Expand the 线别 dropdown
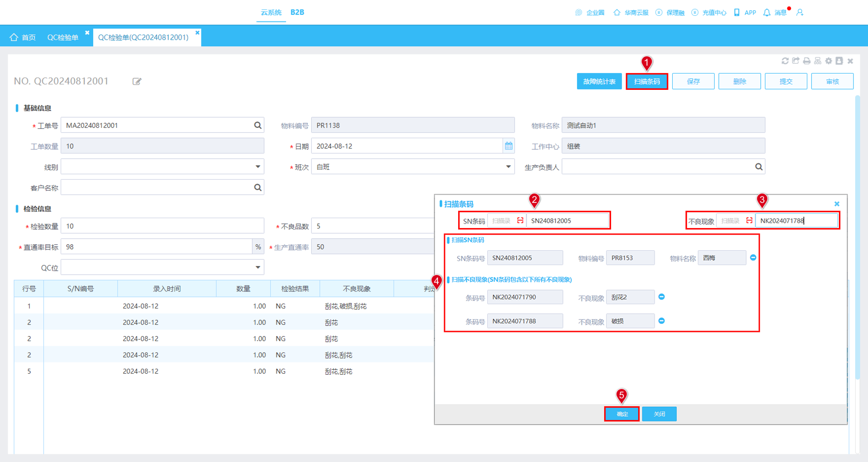 pyautogui.click(x=258, y=167)
